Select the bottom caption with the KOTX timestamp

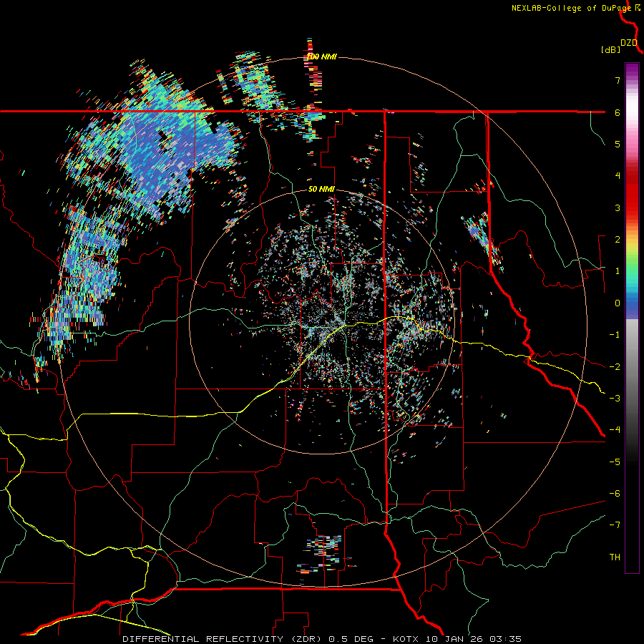pos(322,639)
